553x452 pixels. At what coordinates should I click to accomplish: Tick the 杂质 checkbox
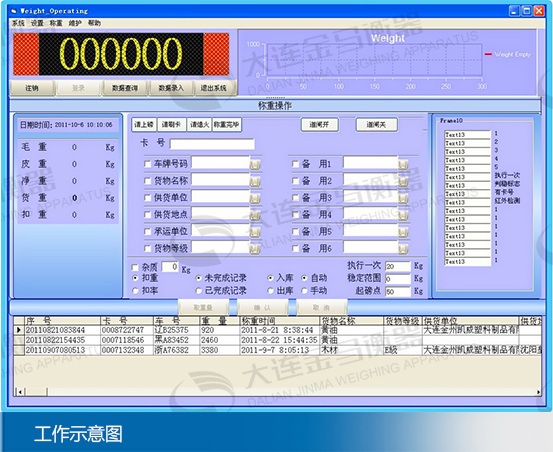[x=135, y=267]
